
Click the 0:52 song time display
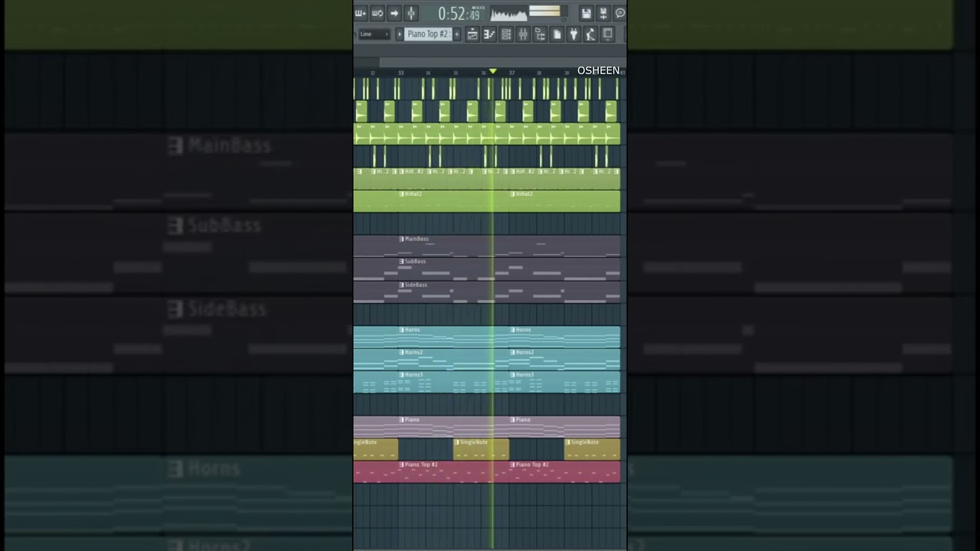click(x=459, y=14)
